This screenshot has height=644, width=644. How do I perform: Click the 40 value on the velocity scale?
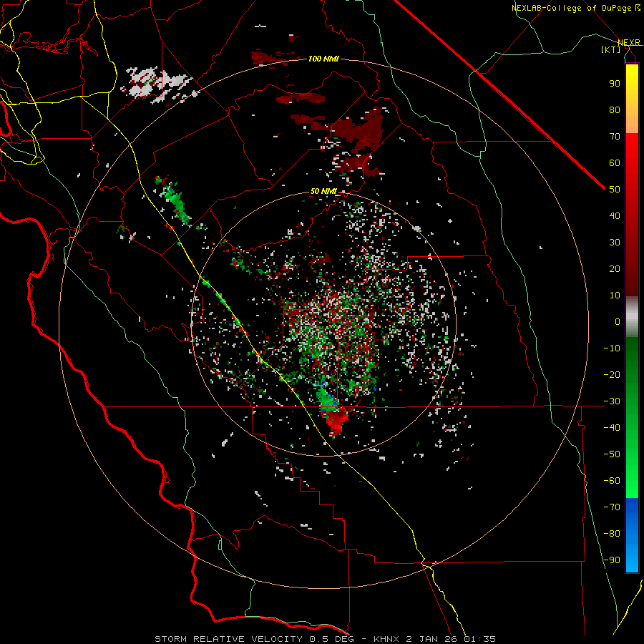pyautogui.click(x=615, y=215)
